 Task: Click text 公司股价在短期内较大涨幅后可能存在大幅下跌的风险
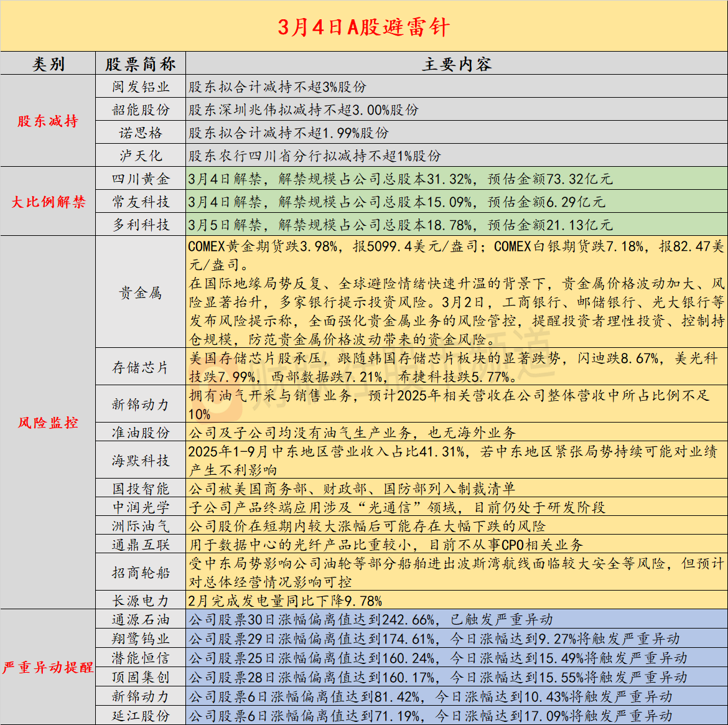tap(366, 526)
